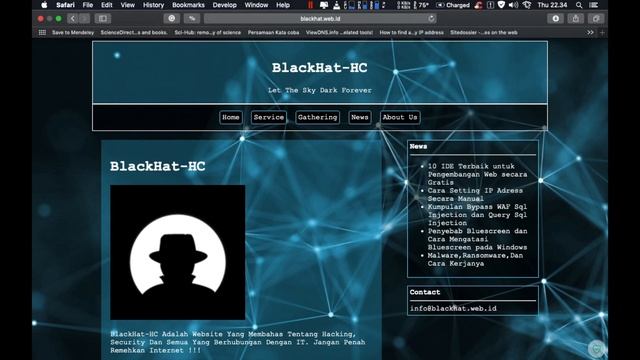Open Spotlight search magnifier
This screenshot has width=640, height=360.
coord(579,5)
